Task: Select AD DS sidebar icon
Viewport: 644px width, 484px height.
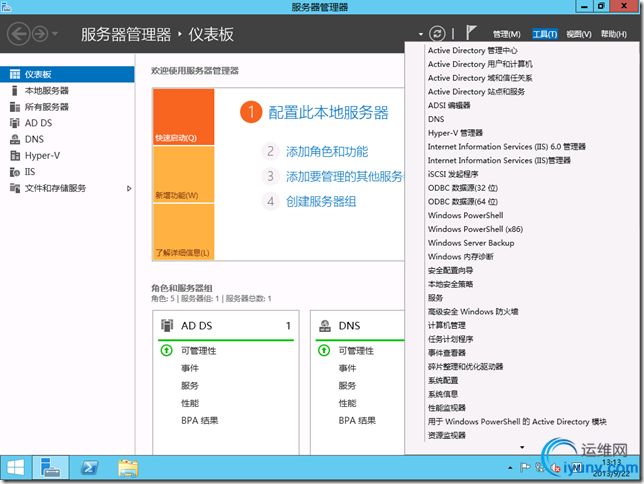Action: tap(15, 123)
